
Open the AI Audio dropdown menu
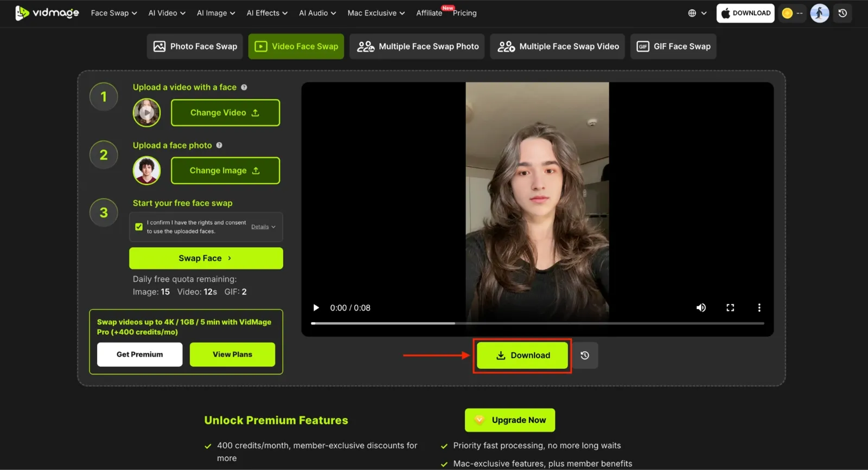[317, 13]
